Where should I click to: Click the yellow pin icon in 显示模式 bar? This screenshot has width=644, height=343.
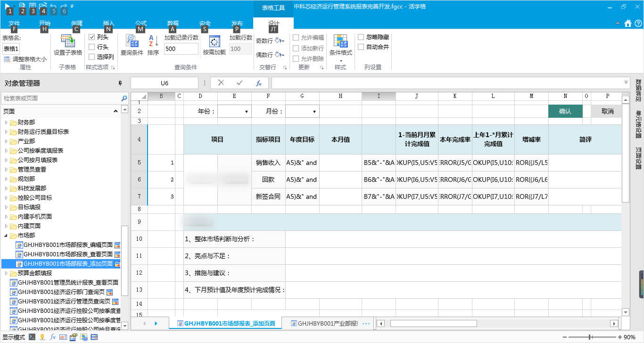coord(42,337)
